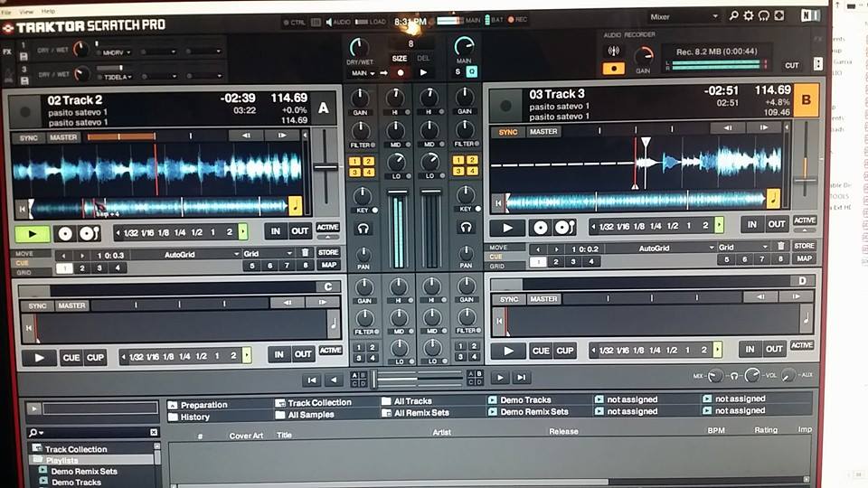Open FX unit 3 effect dropdown

coord(117,77)
